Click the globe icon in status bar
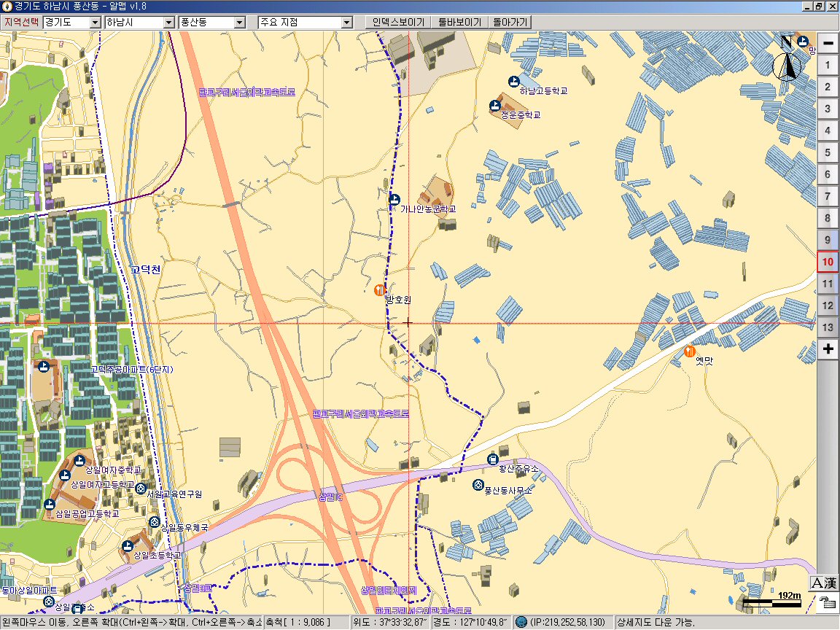The image size is (840, 630). coord(521,622)
